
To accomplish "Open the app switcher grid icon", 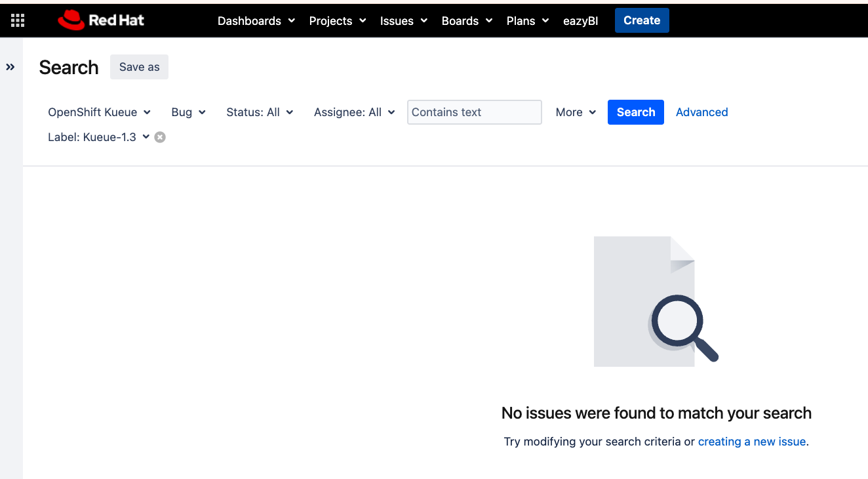I will (18, 20).
